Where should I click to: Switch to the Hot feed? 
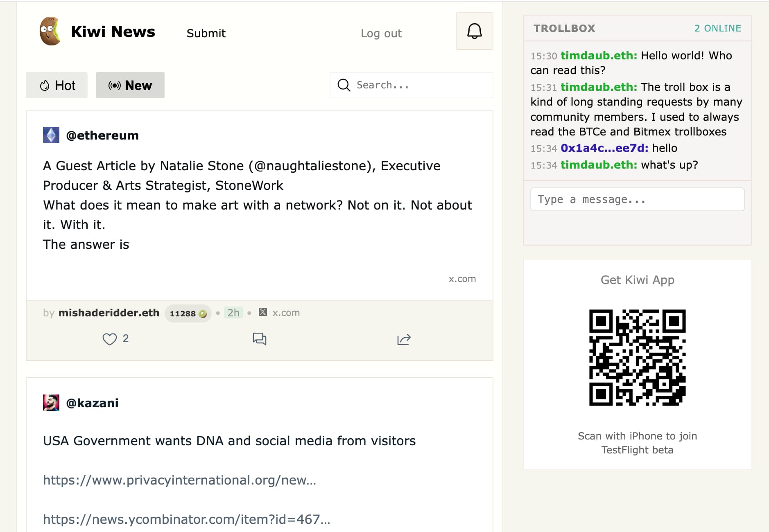[x=57, y=85]
